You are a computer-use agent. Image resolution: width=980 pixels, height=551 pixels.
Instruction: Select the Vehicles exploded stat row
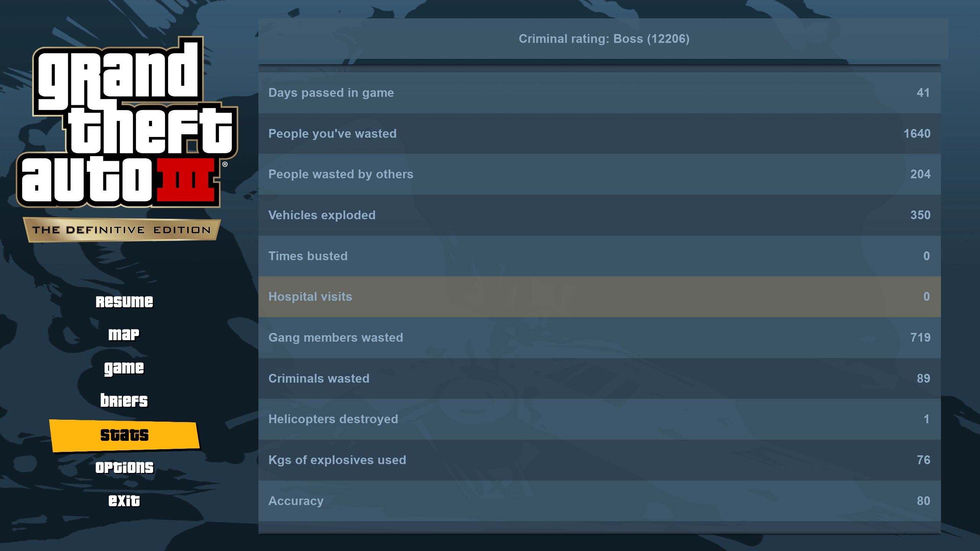tap(599, 215)
